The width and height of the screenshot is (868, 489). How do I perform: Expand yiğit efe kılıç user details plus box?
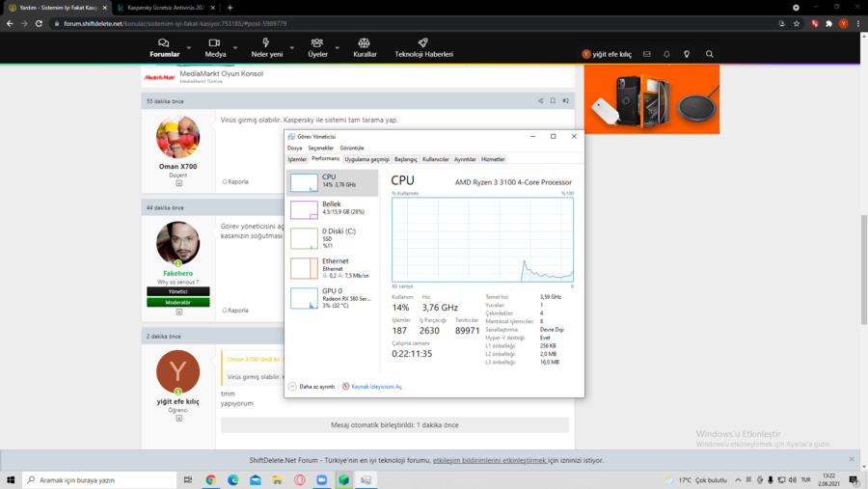coord(178,419)
